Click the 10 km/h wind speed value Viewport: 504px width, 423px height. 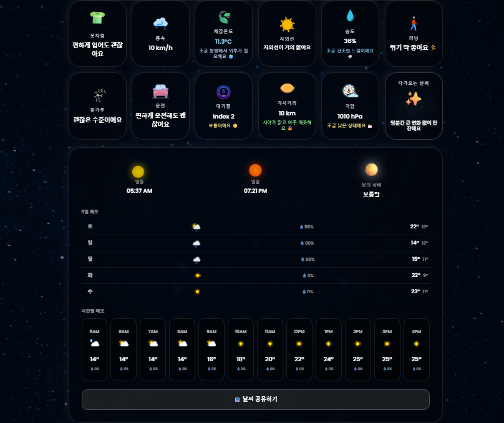coord(160,47)
